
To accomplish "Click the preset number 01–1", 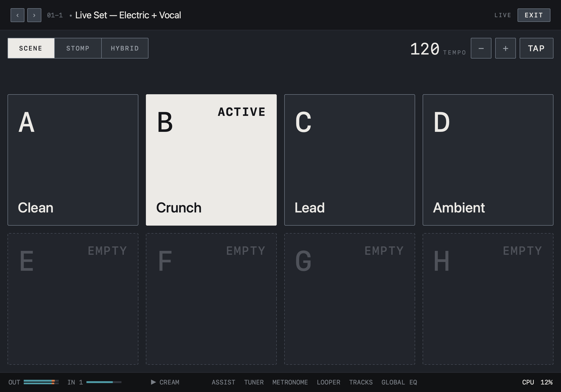I will pos(55,15).
